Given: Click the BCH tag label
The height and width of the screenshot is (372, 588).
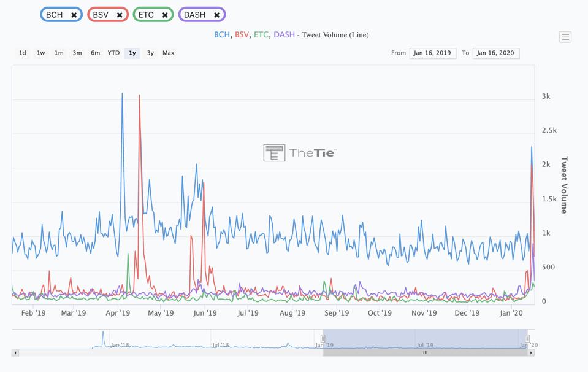Looking at the screenshot, I should (x=55, y=15).
